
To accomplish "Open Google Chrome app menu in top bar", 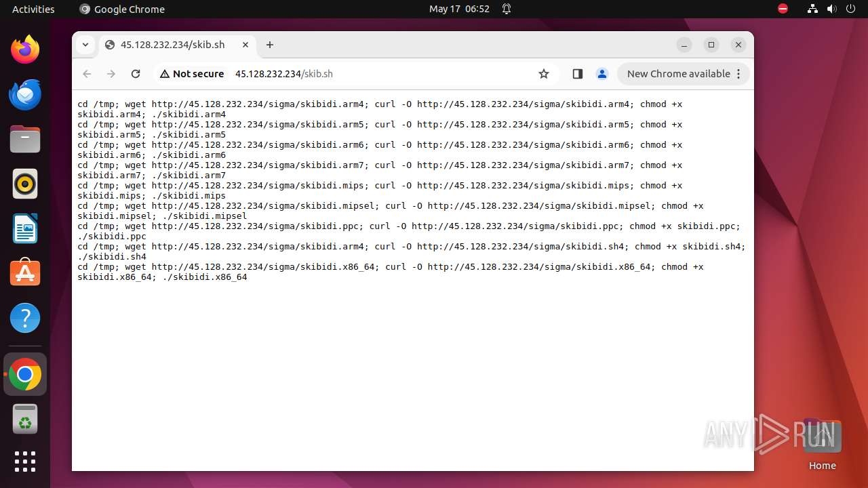I will tap(122, 9).
